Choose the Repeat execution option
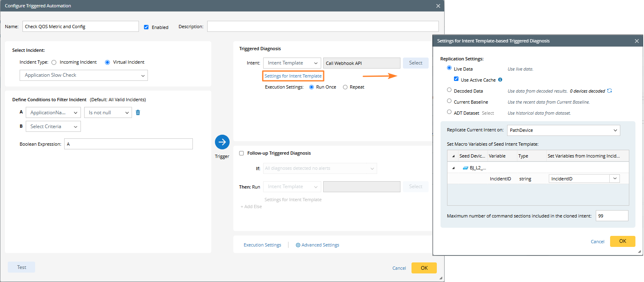The height and width of the screenshot is (282, 644). pyautogui.click(x=345, y=87)
